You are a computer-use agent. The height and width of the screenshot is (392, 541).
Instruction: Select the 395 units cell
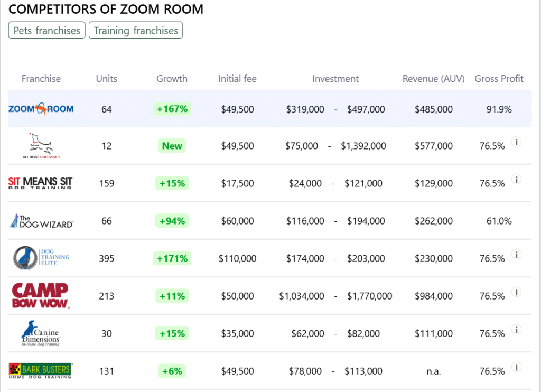pos(107,258)
